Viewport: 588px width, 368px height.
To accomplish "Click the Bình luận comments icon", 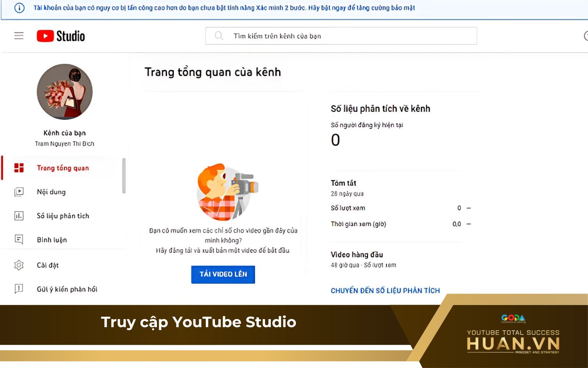I will tap(19, 240).
